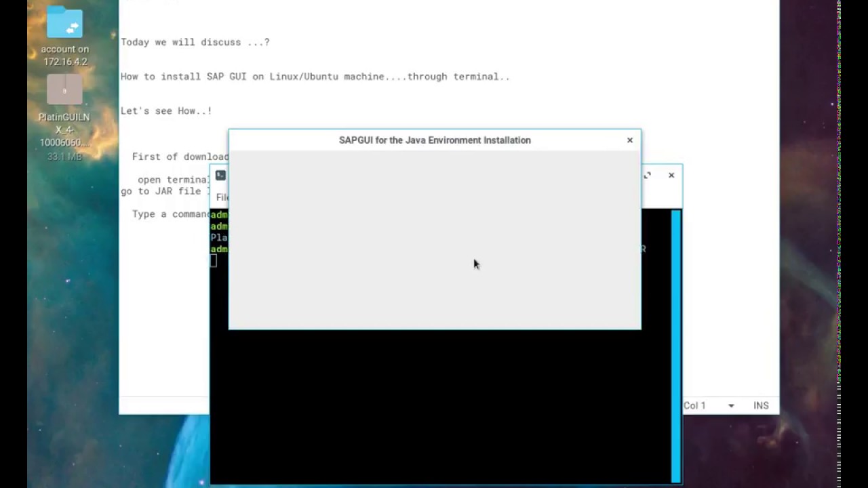Click the "First of download" line in the editor
This screenshot has width=868, height=488.
pos(180,157)
